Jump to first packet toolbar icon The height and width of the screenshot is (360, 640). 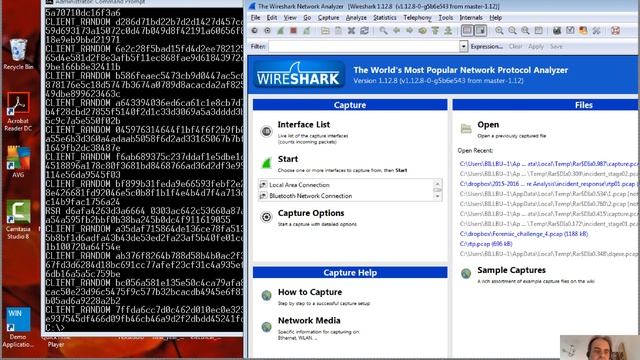click(435, 31)
